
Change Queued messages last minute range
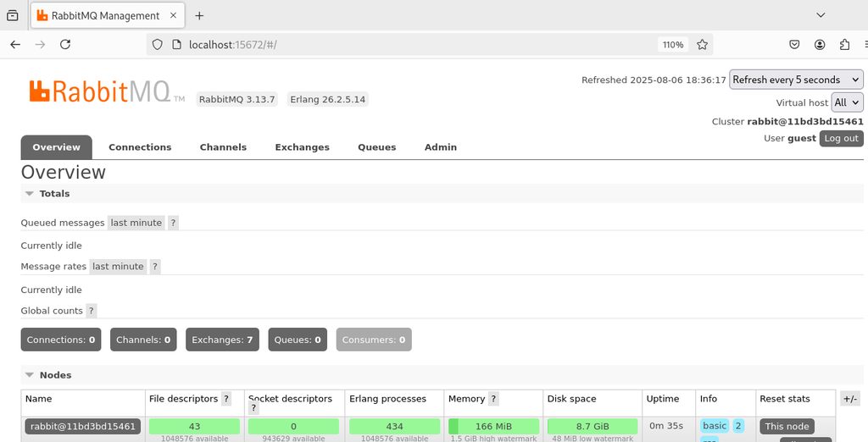tap(136, 223)
